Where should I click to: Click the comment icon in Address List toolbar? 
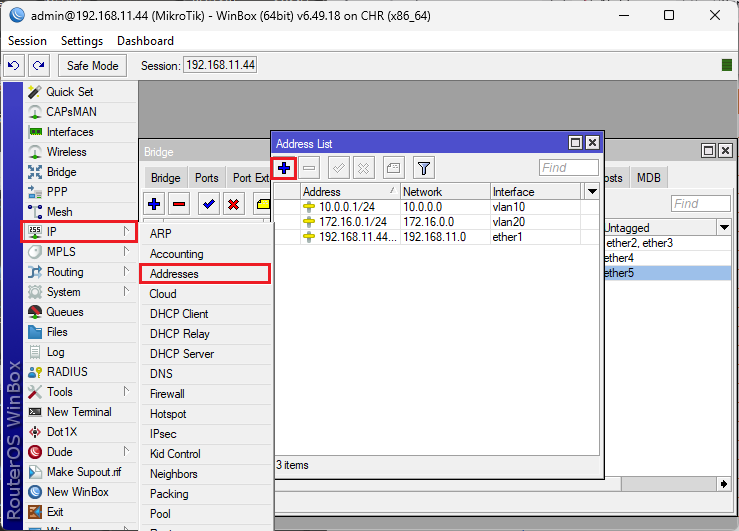pos(393,168)
